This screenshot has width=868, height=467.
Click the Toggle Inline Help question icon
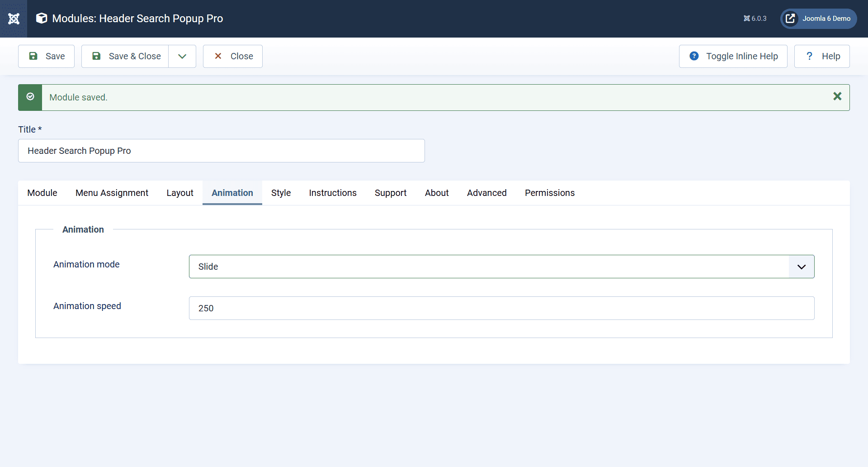pyautogui.click(x=694, y=56)
